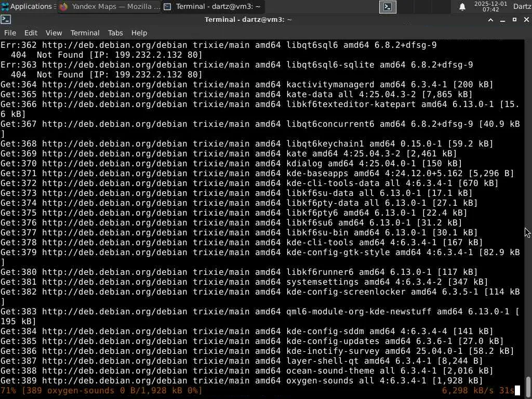Open the Edit menu
Image resolution: width=532 pixels, height=399 pixels.
31,33
